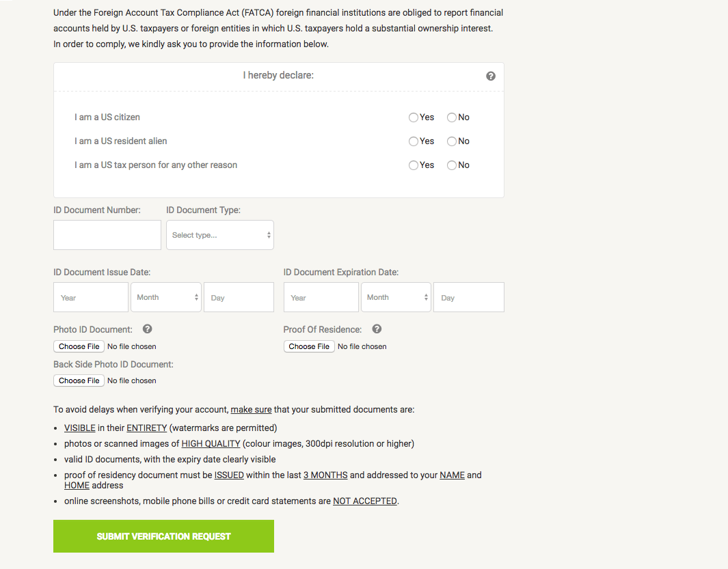Open the Expiration Date Month dropdown
The height and width of the screenshot is (569, 728).
(396, 297)
